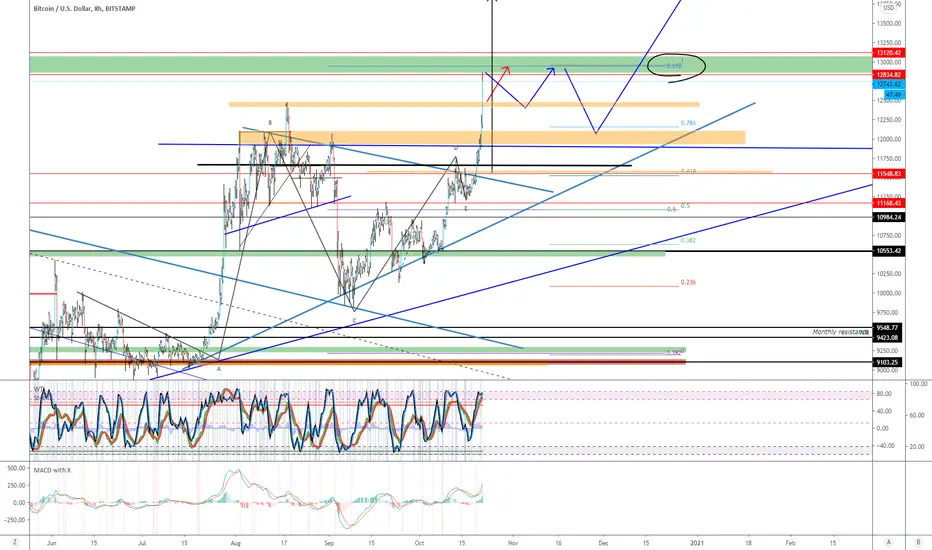
Task: Click the 13120.42 red price label
Action: [x=888, y=53]
